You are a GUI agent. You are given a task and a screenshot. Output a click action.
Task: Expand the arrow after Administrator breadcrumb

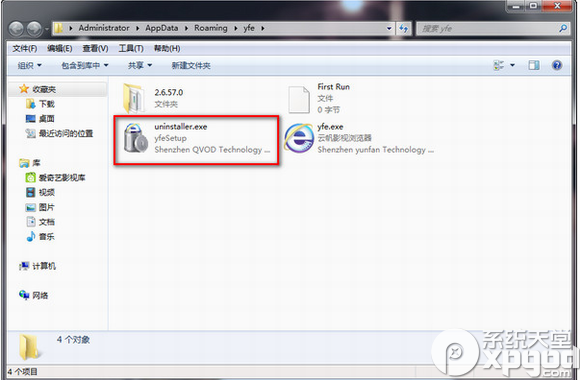(x=137, y=28)
